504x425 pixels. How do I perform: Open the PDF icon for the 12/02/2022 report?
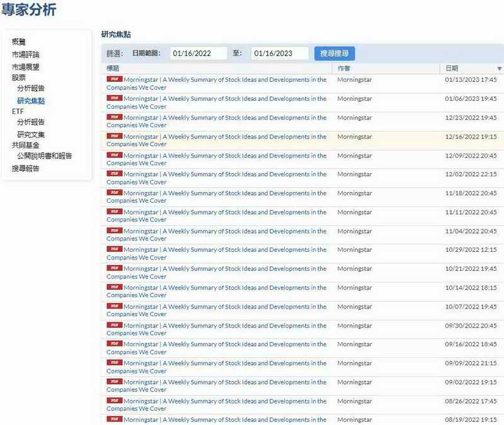pos(115,174)
